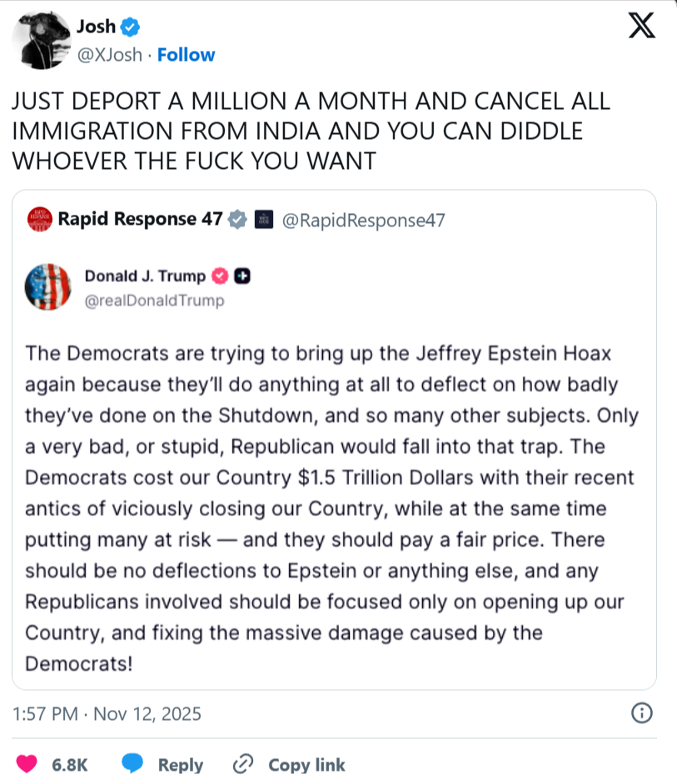This screenshot has height=784, width=677.
Task: Click Josh's blue verified badge
Action: pyautogui.click(x=130, y=27)
